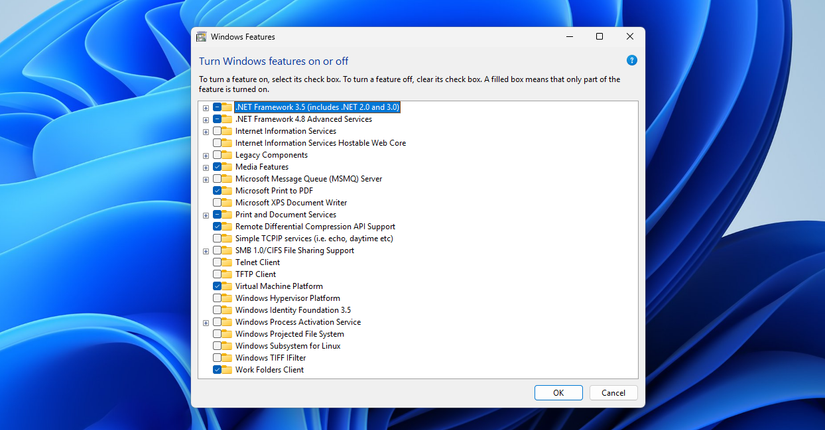This screenshot has height=430, width=825.
Task: Uncheck the Virtual Machine Platform checkbox
Action: [217, 286]
